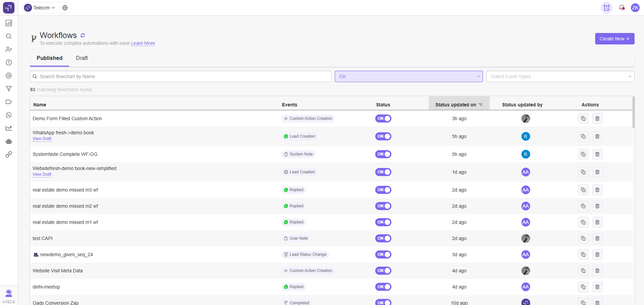
Task: Click the Create New workflow button
Action: click(614, 38)
